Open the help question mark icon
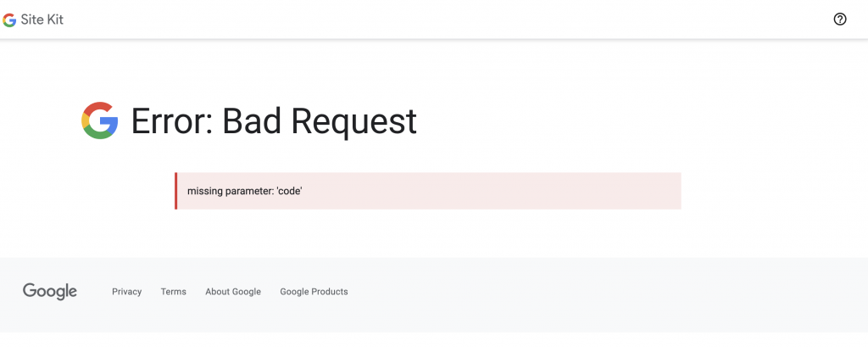868x347 pixels. pyautogui.click(x=840, y=20)
